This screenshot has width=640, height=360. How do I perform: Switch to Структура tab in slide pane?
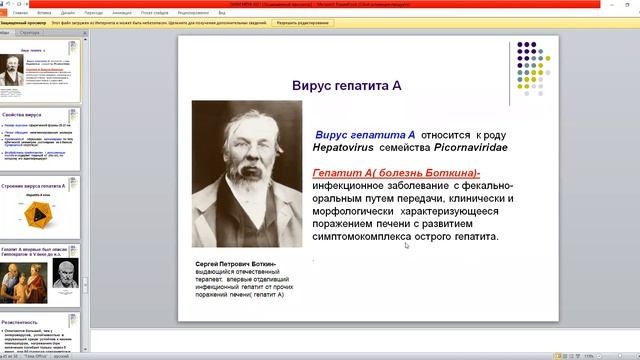tap(29, 33)
